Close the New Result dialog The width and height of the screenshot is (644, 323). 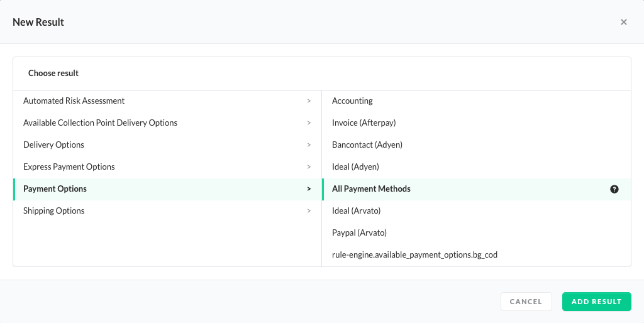click(623, 22)
